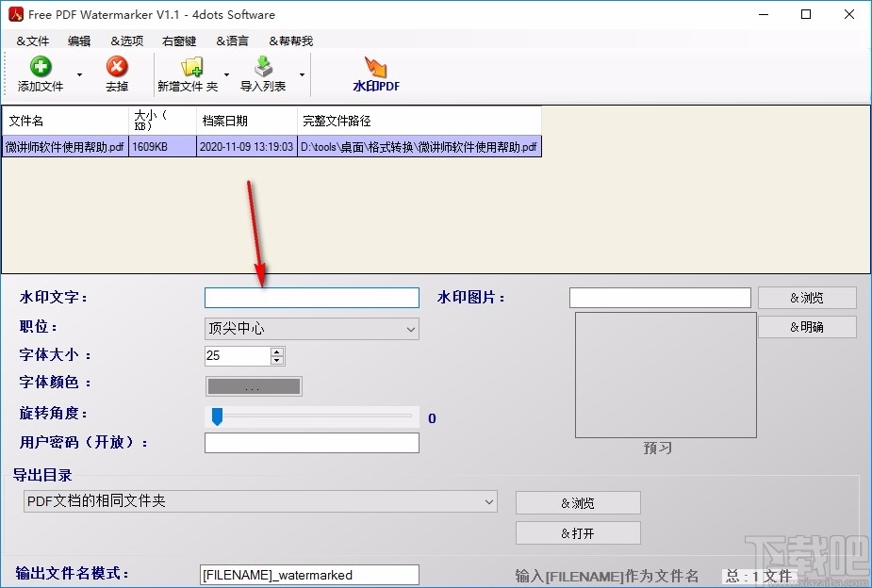Click the red 去掉 remove icon
Screen dimensions: 872x588
pos(117,66)
